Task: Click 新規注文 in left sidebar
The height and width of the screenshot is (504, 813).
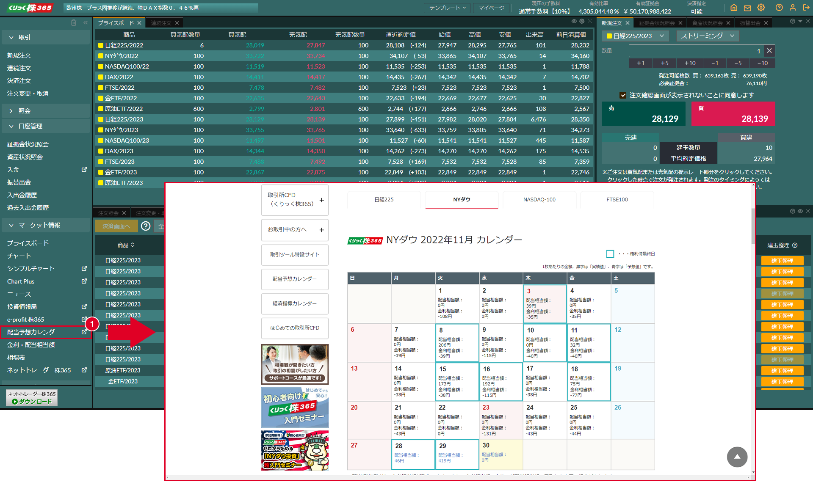Action: (19, 55)
